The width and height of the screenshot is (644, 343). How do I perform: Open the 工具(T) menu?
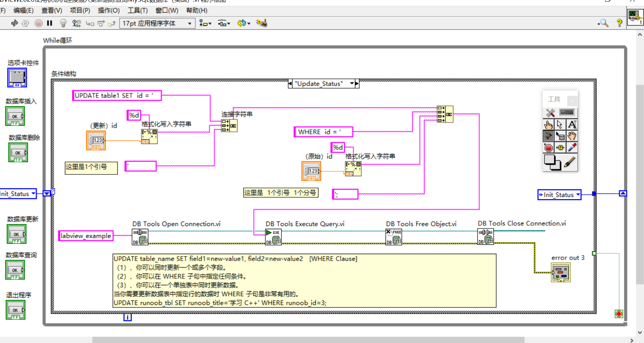pyautogui.click(x=138, y=10)
